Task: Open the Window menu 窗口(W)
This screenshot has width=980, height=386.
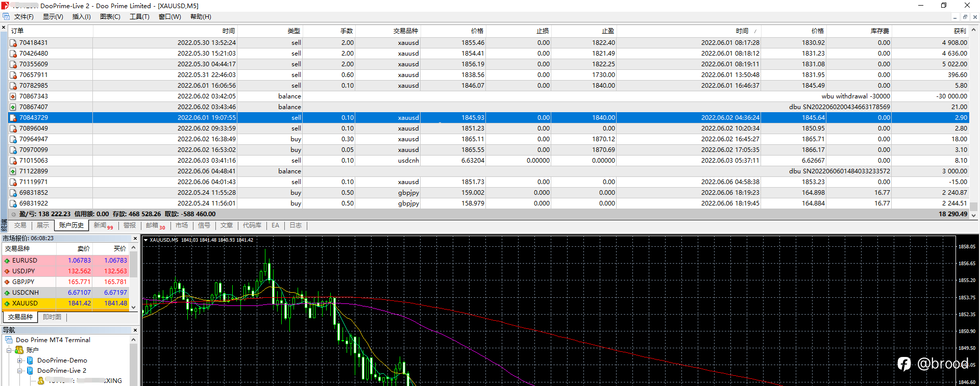Action: pyautogui.click(x=169, y=17)
